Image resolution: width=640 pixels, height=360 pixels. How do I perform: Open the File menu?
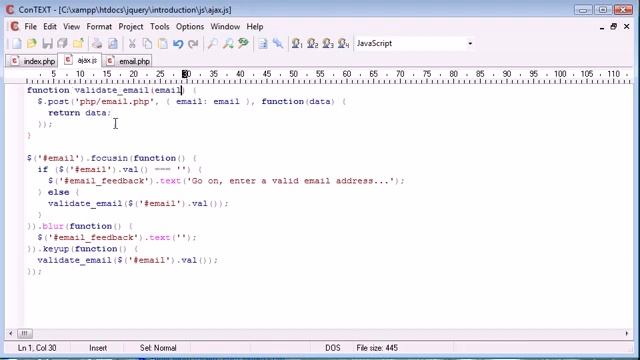pyautogui.click(x=31, y=27)
